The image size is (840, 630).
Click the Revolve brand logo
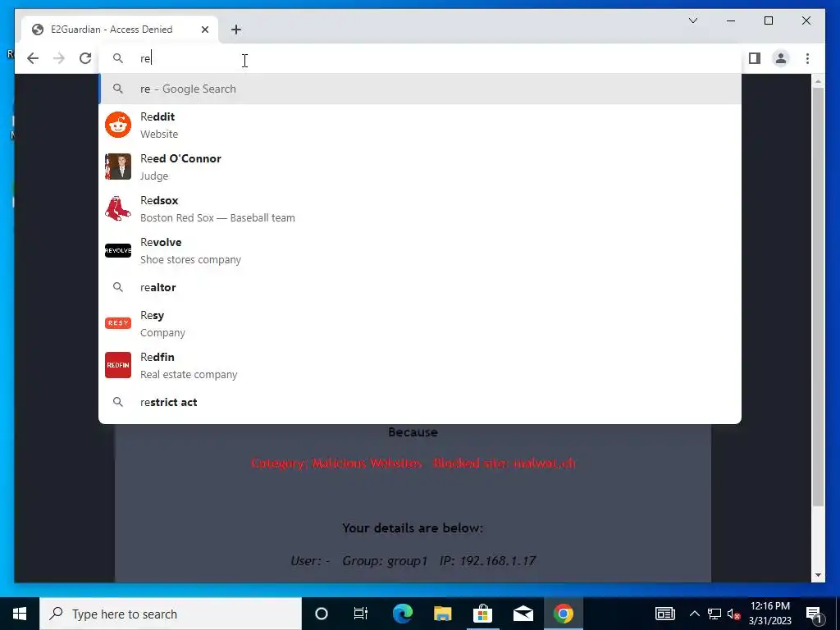pyautogui.click(x=118, y=250)
